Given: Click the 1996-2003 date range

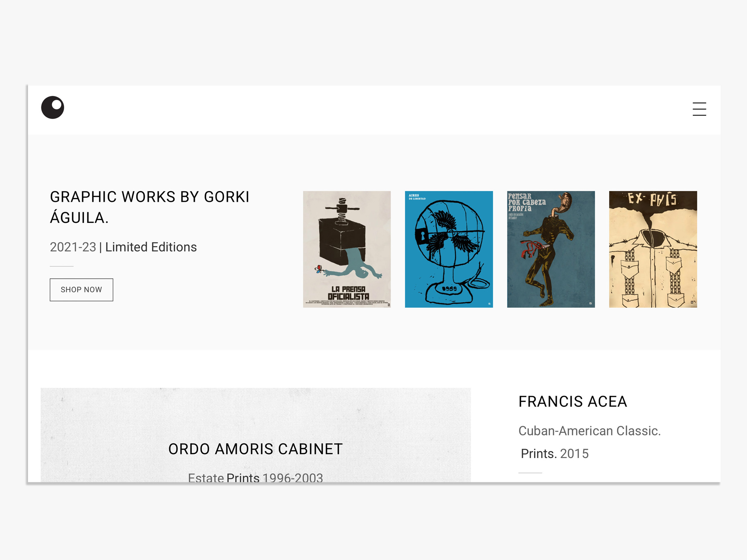Looking at the screenshot, I should tap(292, 477).
